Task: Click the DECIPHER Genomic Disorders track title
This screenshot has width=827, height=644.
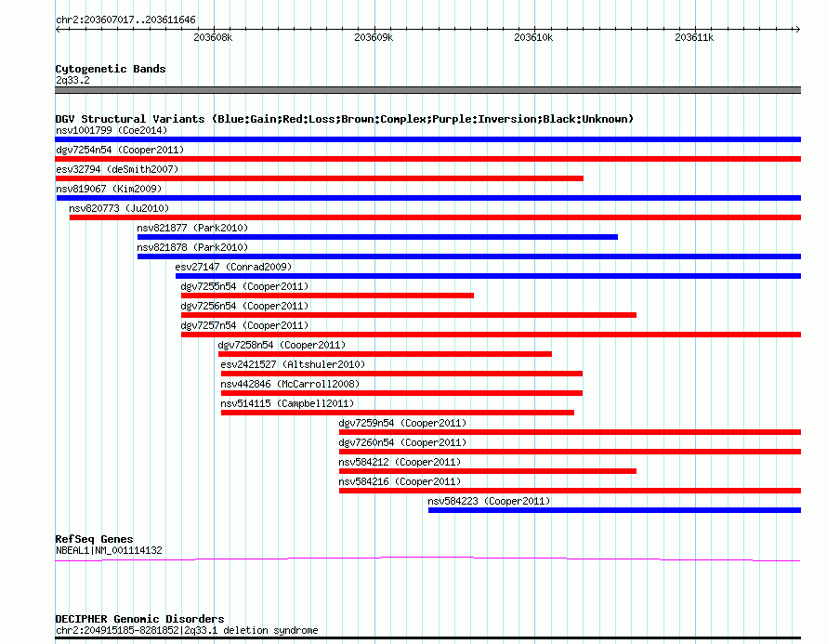Action: tap(139, 619)
